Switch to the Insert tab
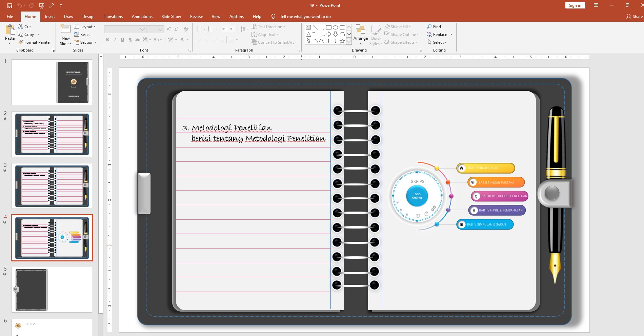The image size is (644, 336). (50, 16)
